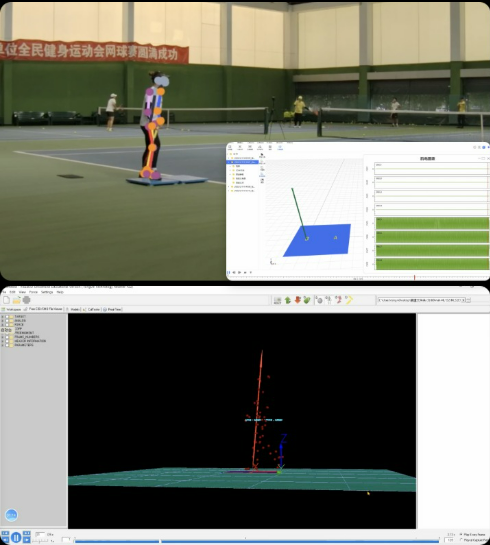Image resolution: width=490 pixels, height=545 pixels.
Task: Expand the HEADER INFORMATION tree node
Action: tap(2, 341)
